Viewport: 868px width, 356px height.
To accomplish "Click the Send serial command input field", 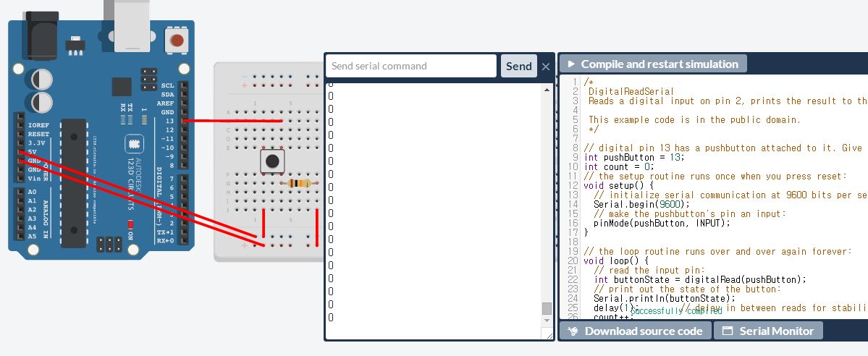I will [x=410, y=66].
